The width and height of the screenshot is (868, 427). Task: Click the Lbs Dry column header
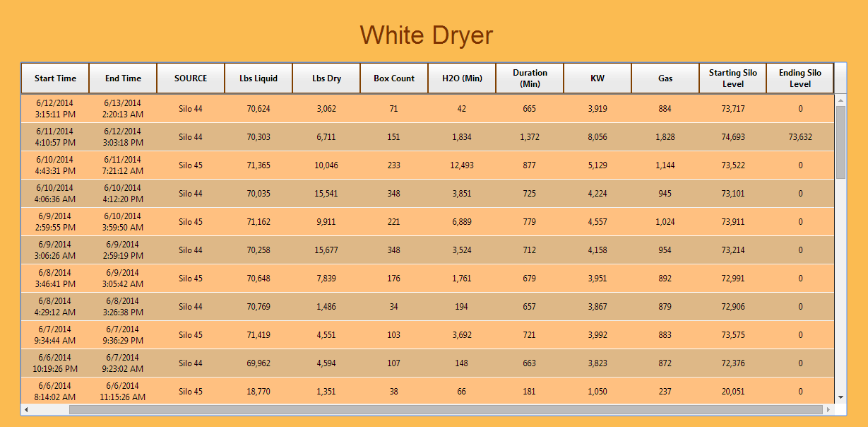[x=326, y=78]
